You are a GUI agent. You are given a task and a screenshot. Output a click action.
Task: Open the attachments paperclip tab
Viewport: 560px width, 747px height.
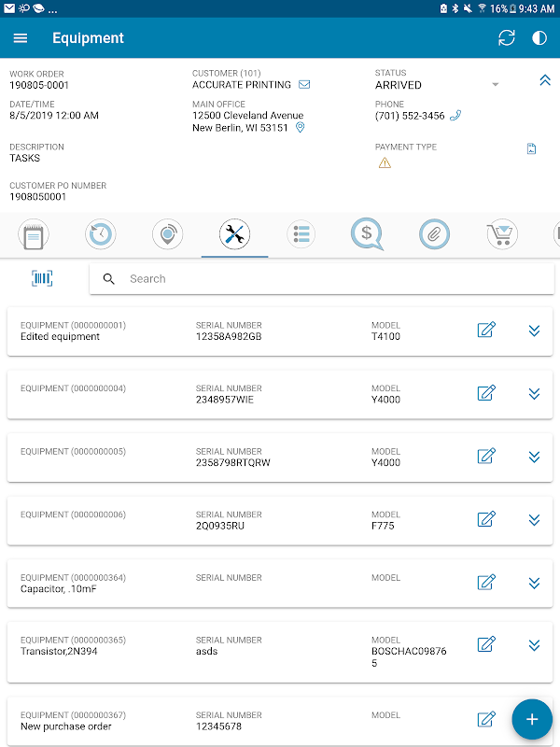pos(435,234)
